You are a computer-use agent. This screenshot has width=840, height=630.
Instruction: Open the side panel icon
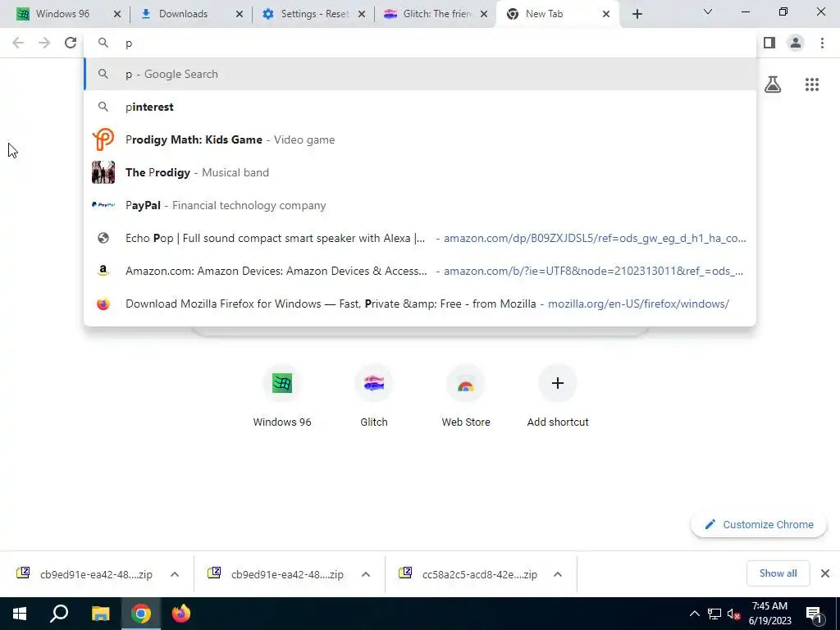tap(769, 43)
